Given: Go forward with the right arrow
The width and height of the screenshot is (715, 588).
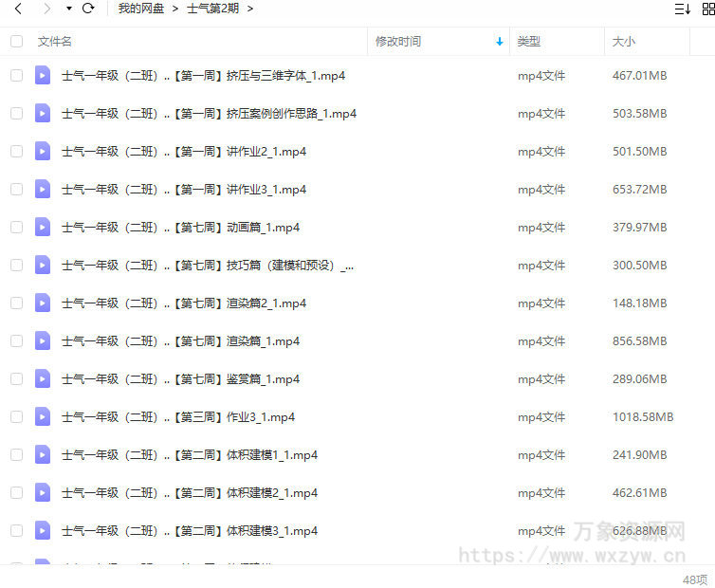Looking at the screenshot, I should point(46,9).
